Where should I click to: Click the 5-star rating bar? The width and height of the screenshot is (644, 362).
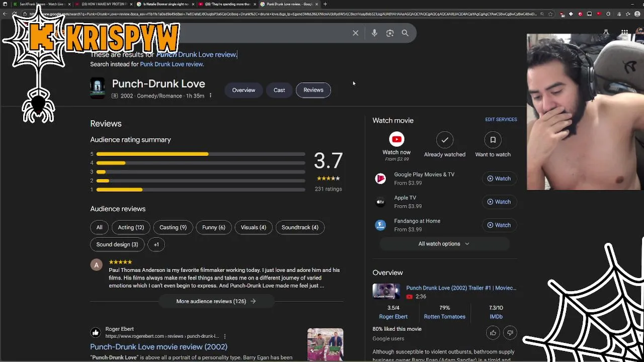pyautogui.click(x=200, y=154)
